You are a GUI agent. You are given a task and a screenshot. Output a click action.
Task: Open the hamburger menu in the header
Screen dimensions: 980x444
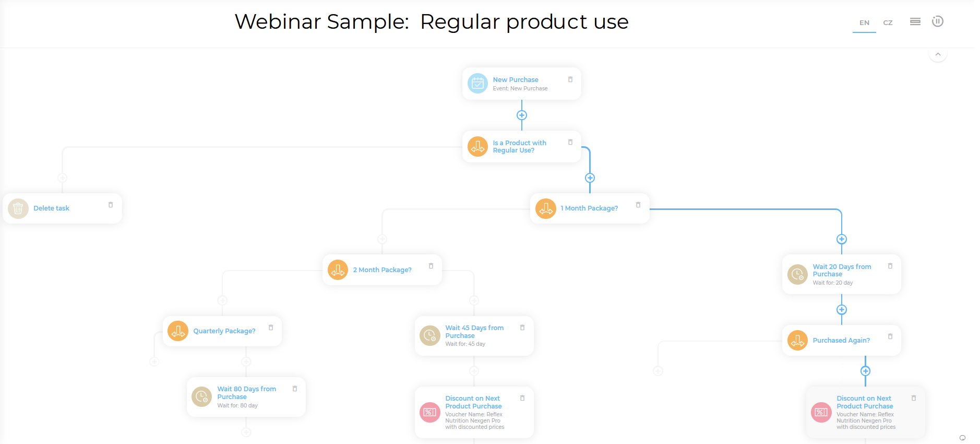(915, 21)
